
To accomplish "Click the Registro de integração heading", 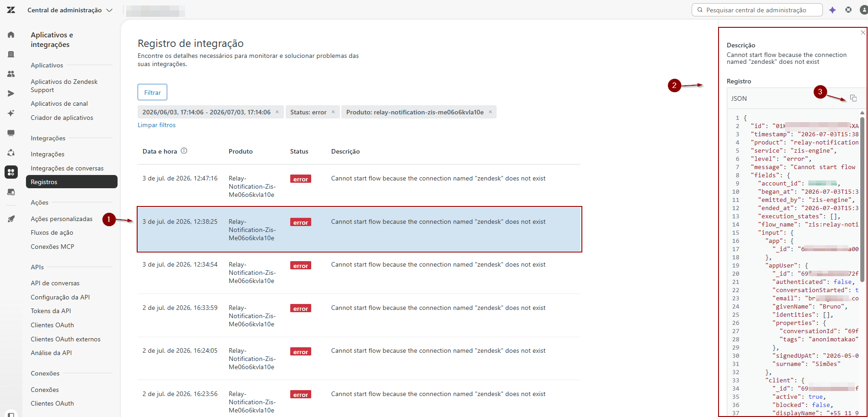I will click(190, 43).
